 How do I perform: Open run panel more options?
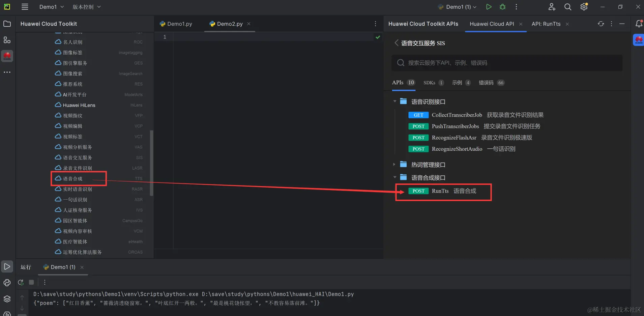pos(45,282)
